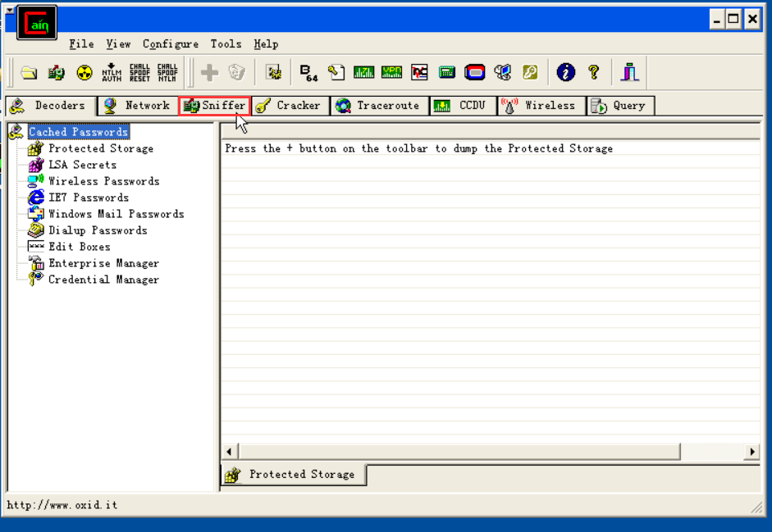The width and height of the screenshot is (772, 532).
Task: Click the 'Press the + button' message row
Action: (x=490, y=148)
